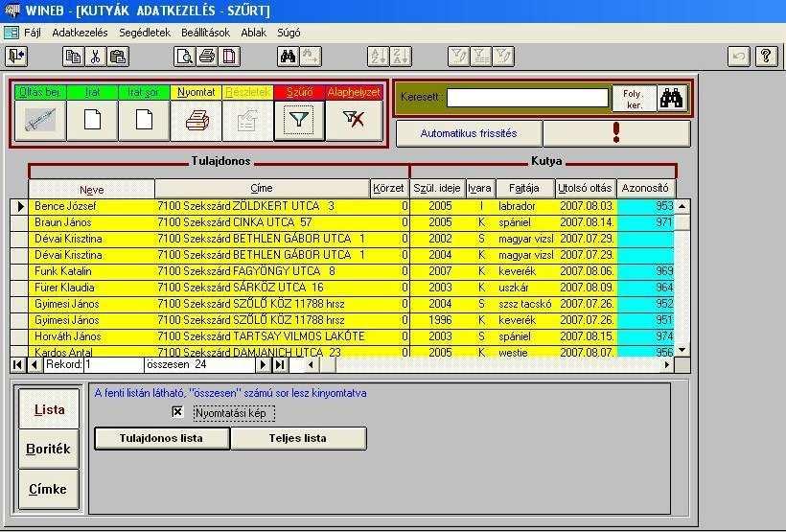
Task: Switch to the Lista tab
Action: point(49,409)
